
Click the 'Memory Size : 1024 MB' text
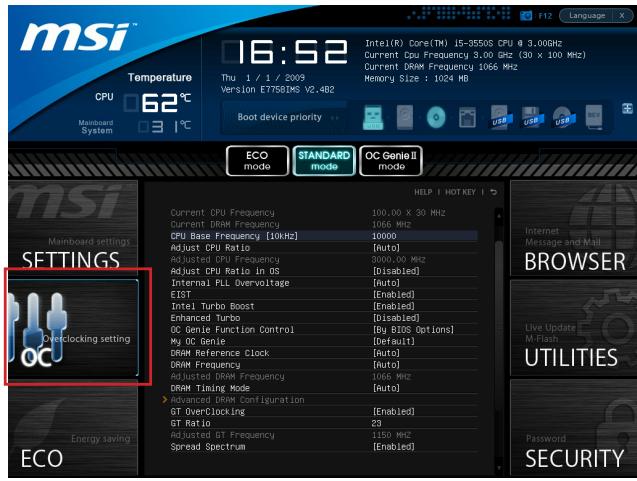416,78
